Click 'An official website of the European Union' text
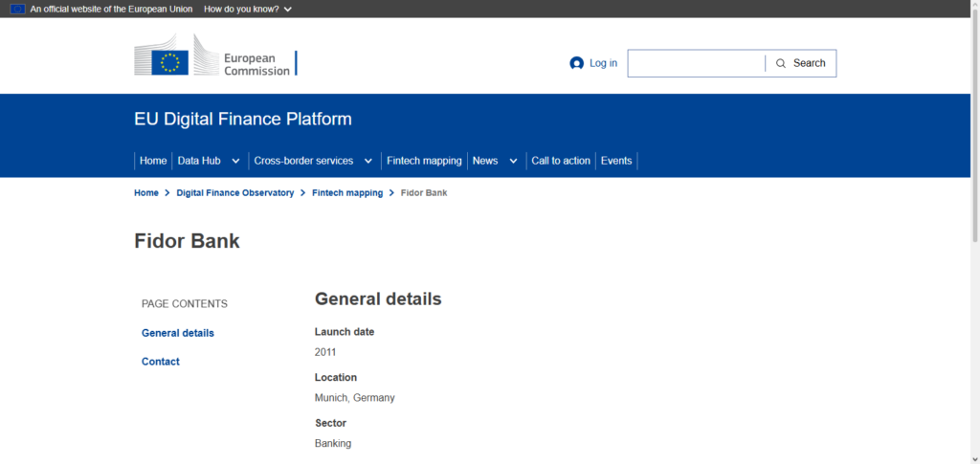The width and height of the screenshot is (980, 464). point(111,10)
